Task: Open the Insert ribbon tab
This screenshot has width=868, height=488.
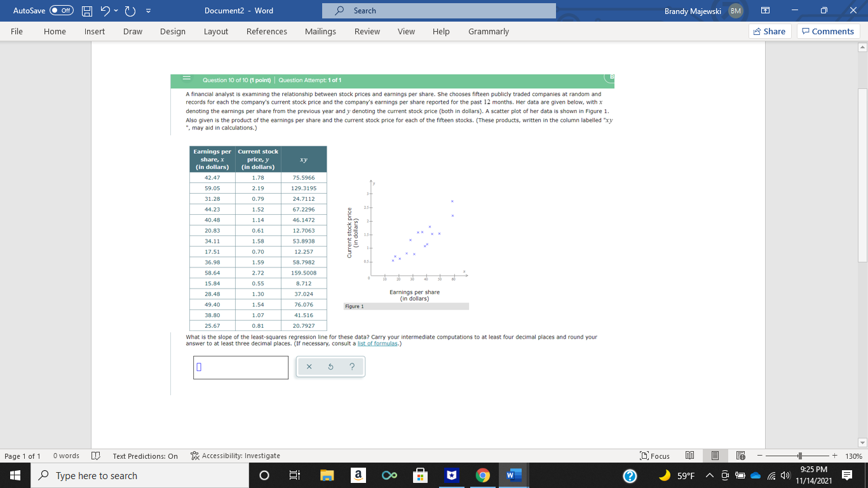Action: click(x=95, y=31)
